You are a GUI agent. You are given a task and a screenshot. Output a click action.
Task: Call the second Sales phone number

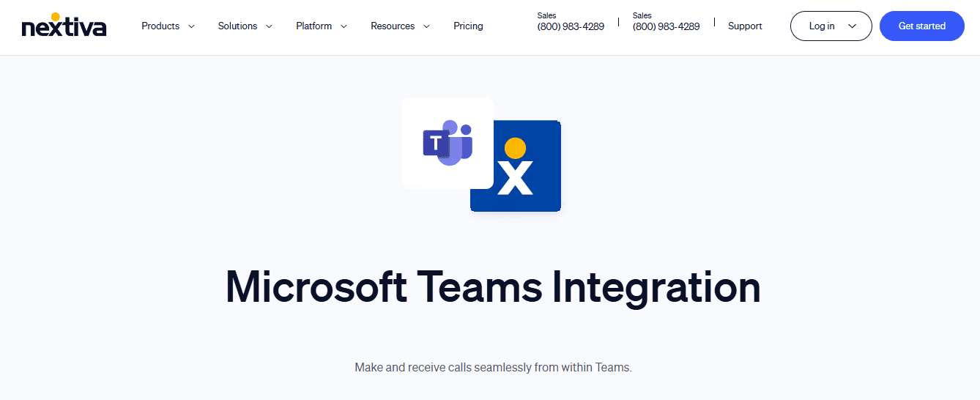666,26
